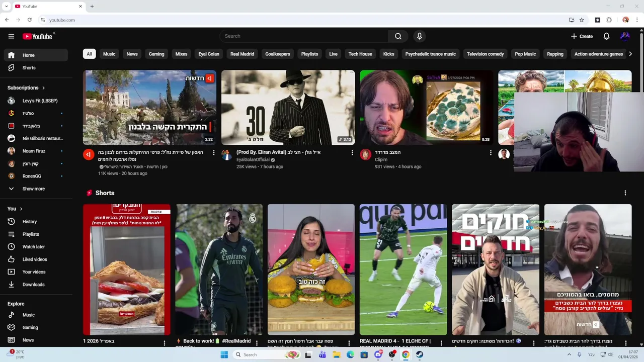
Task: Start voice search with microphone
Action: coord(420,36)
